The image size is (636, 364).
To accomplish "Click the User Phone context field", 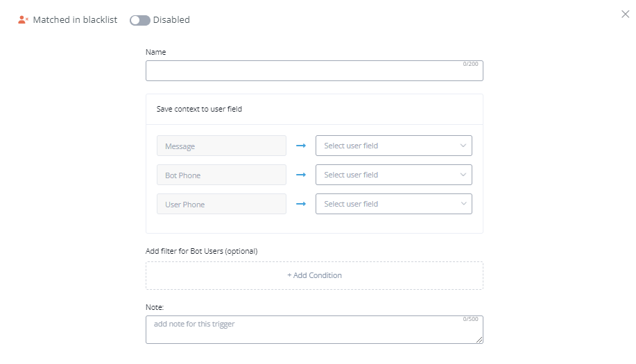I will pyautogui.click(x=221, y=204).
